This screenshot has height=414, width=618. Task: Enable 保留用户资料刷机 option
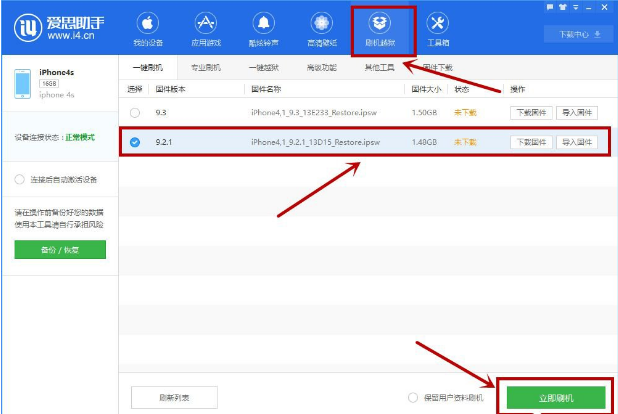click(x=413, y=397)
